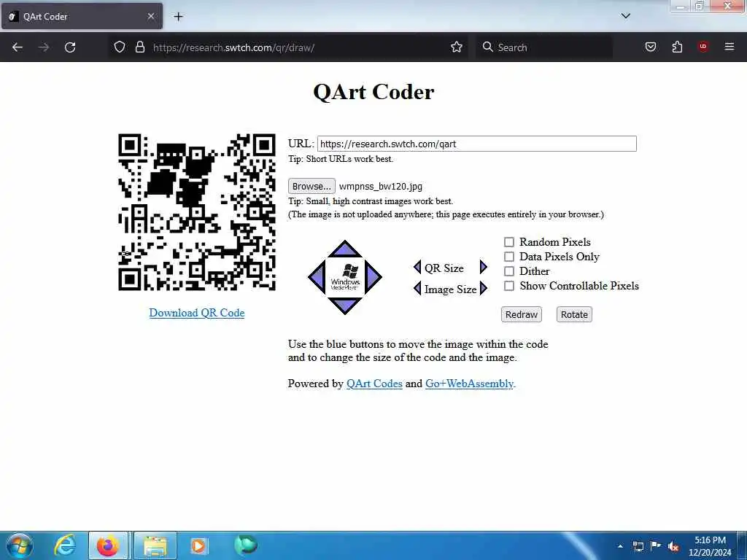The height and width of the screenshot is (560, 747).
Task: Follow the QArt Codes link
Action: [x=374, y=384]
